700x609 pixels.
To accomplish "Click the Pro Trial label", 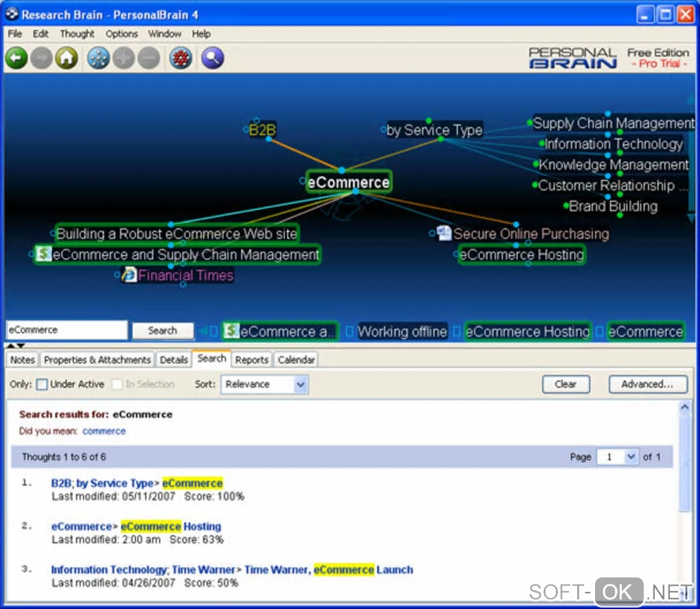I will 660,64.
